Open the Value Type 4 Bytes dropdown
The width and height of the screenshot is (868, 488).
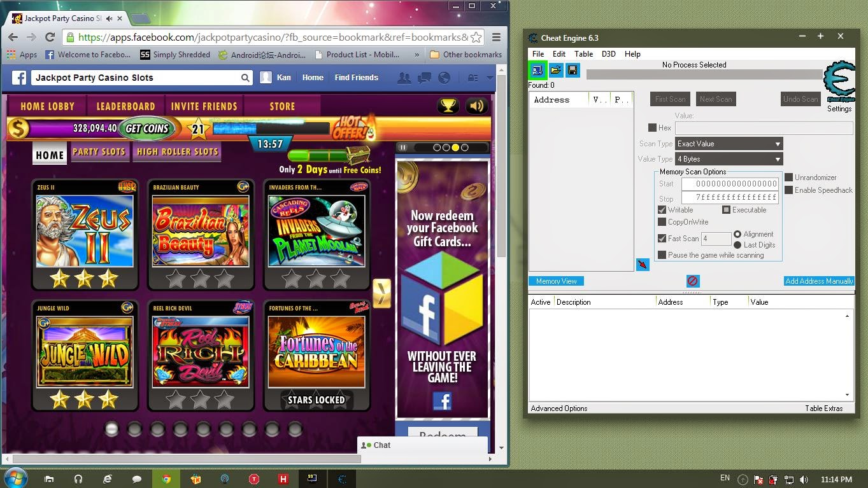point(729,159)
